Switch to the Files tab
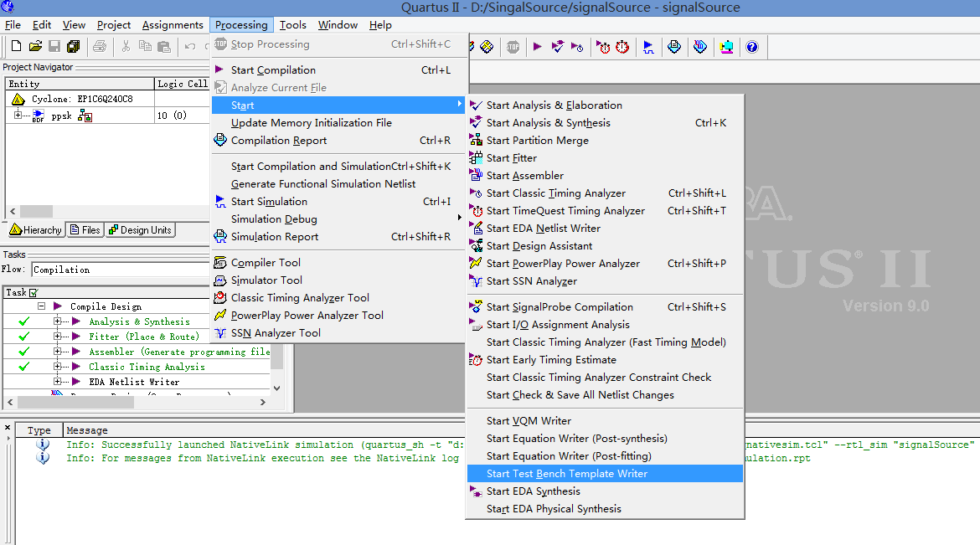Viewport: 980px width, 545px height. [85, 230]
